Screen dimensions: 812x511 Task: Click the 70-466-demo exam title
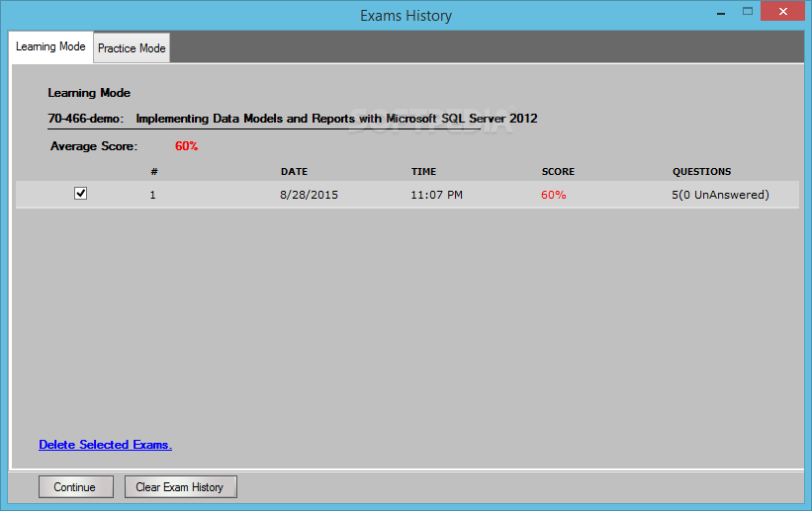click(293, 119)
